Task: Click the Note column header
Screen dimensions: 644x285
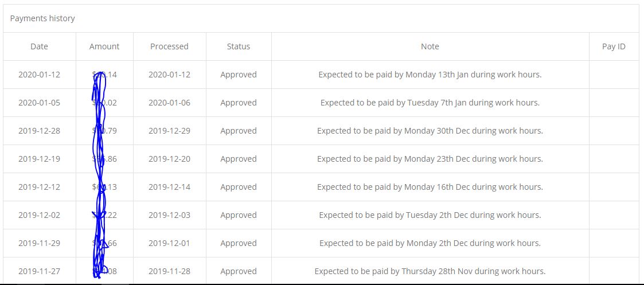Action: (x=430, y=46)
